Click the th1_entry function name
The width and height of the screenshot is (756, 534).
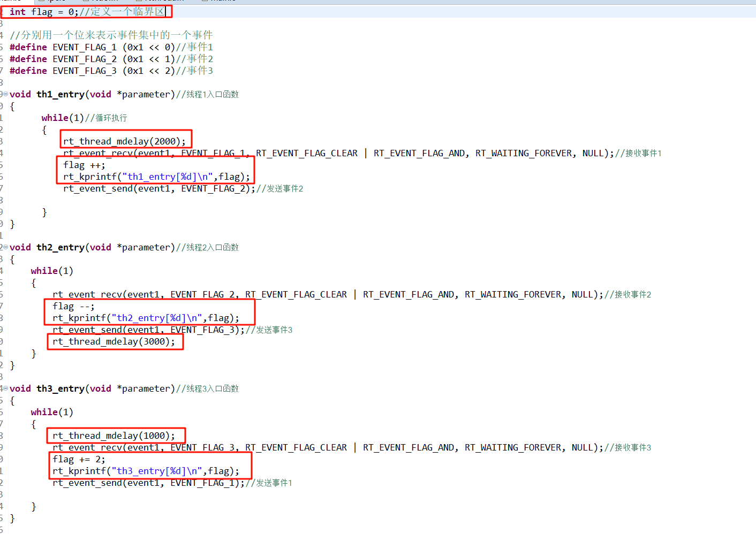[x=61, y=94]
